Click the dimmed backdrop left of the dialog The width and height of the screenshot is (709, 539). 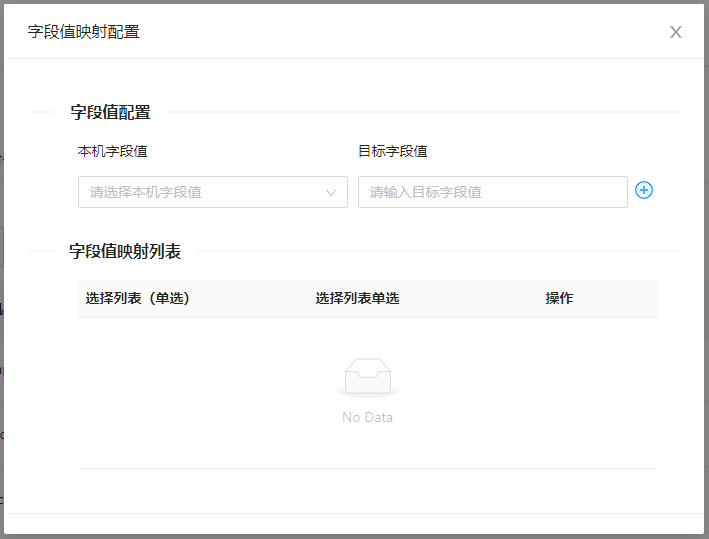click(x=1, y=300)
